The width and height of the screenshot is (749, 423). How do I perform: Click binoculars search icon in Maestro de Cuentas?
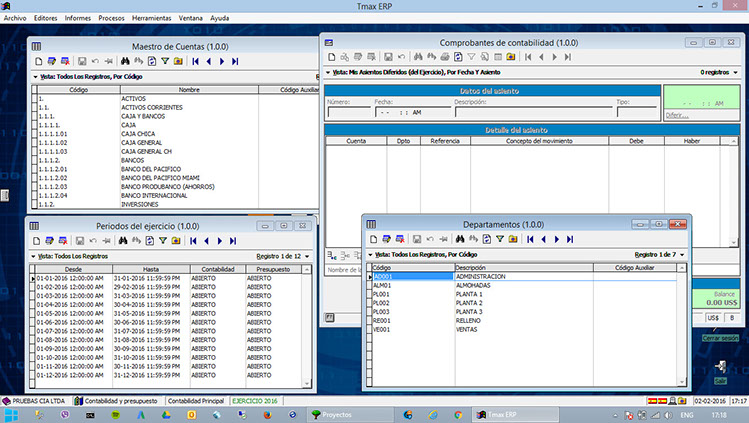[125, 61]
